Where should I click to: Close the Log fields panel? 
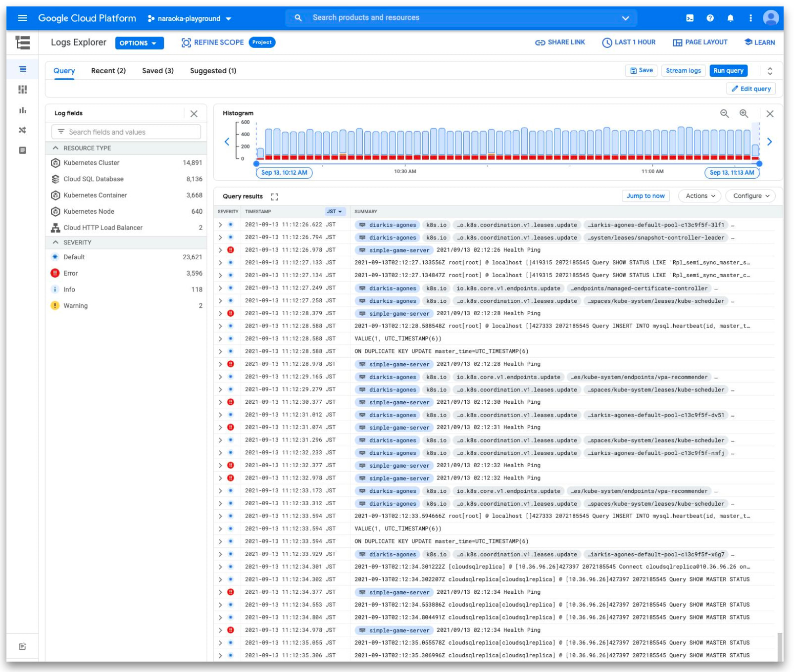click(194, 114)
